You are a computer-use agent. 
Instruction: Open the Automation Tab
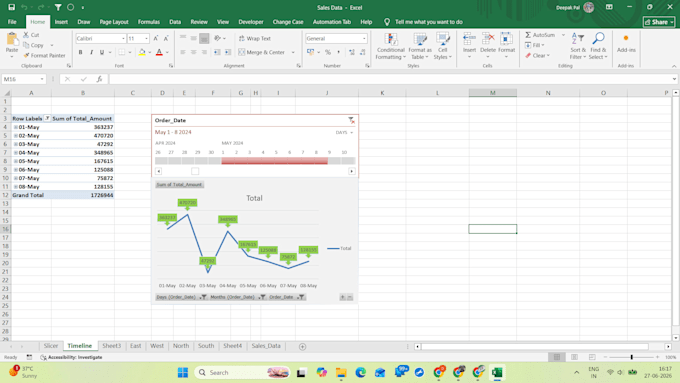(x=332, y=22)
